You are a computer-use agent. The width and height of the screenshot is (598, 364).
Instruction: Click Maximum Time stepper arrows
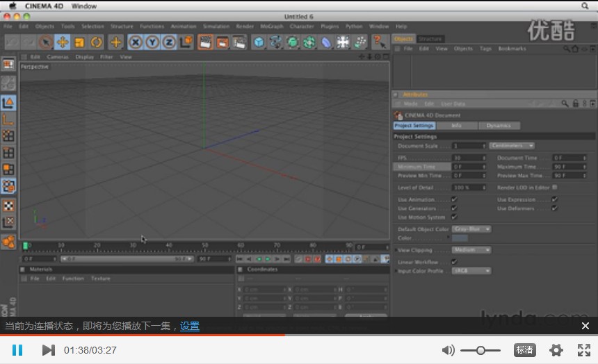pyautogui.click(x=584, y=167)
